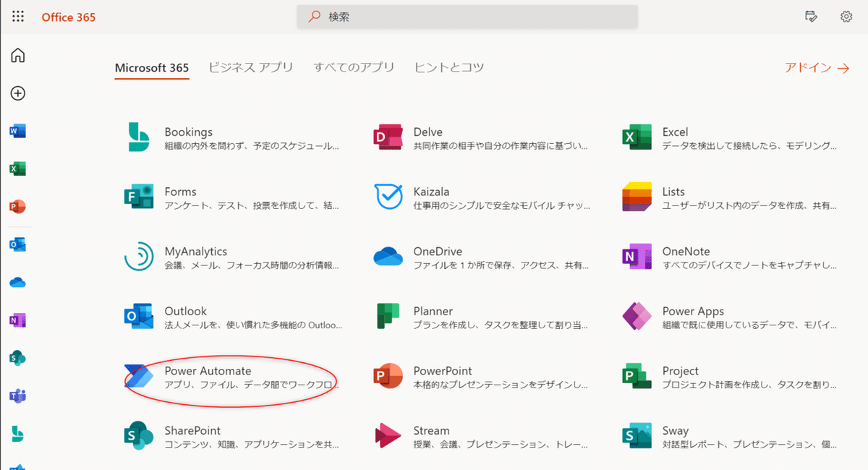Open the Lists title link
The height and width of the screenshot is (470, 868).
tap(673, 192)
